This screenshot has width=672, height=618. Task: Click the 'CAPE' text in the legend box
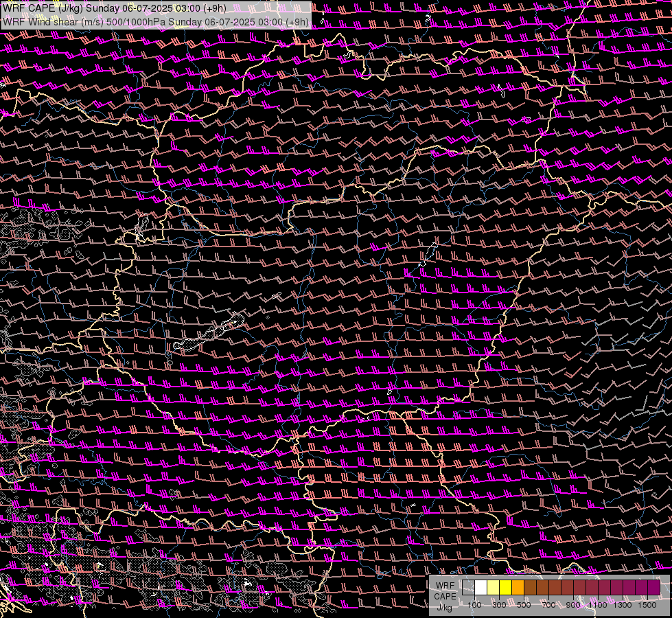point(445,597)
